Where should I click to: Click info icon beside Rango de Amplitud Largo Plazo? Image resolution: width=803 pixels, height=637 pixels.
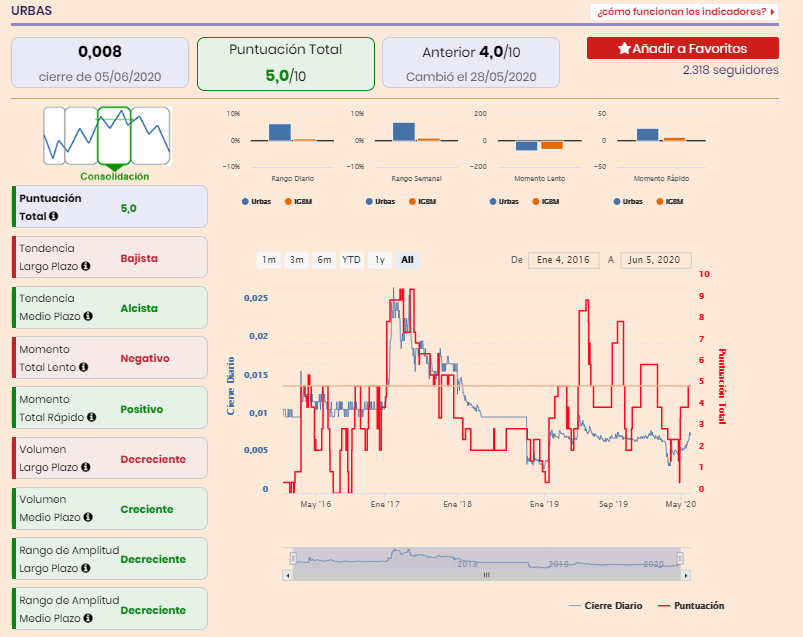click(x=86, y=568)
